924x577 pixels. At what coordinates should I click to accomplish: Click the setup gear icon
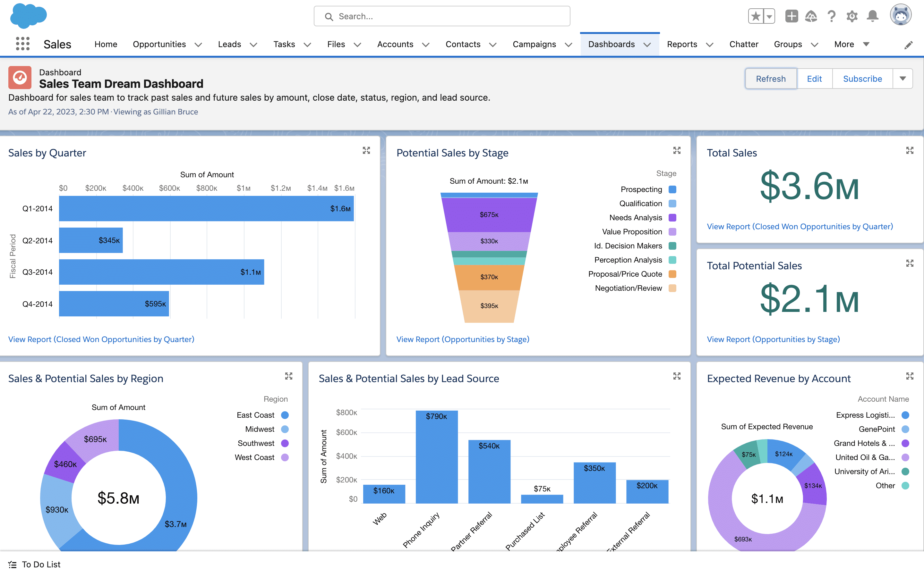(852, 17)
